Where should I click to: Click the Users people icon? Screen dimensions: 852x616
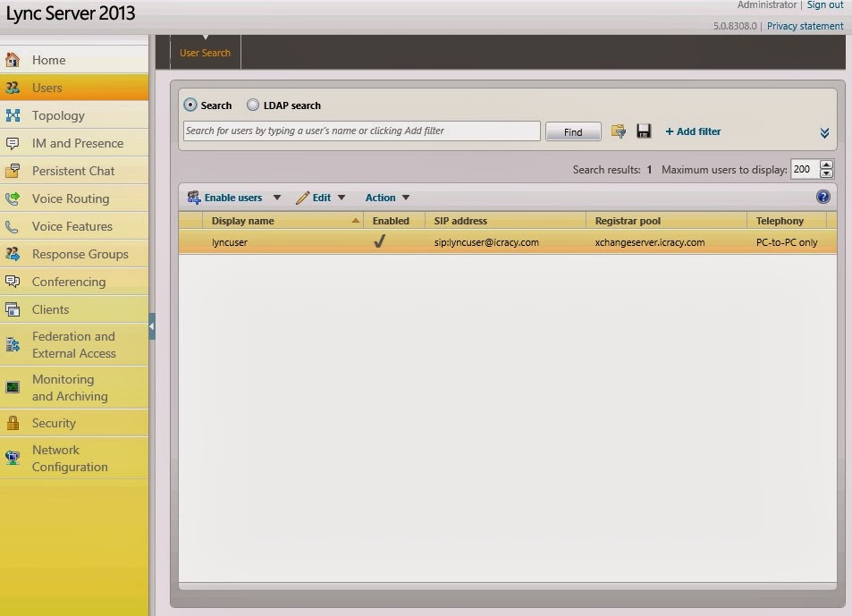13,88
